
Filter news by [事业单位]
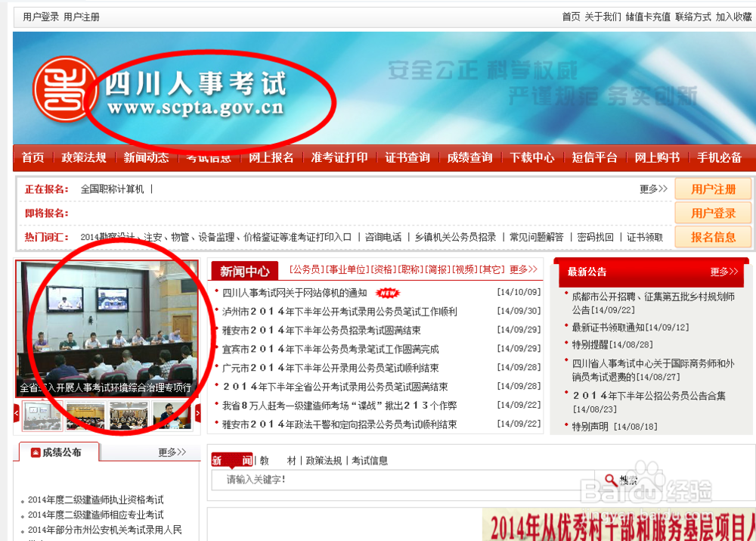click(x=347, y=269)
